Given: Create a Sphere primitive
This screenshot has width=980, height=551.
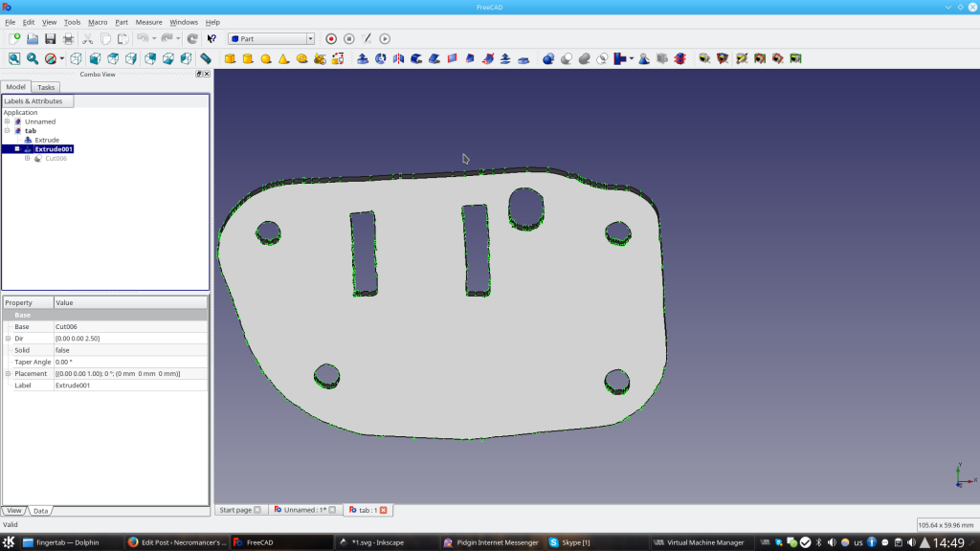Looking at the screenshot, I should pos(265,58).
